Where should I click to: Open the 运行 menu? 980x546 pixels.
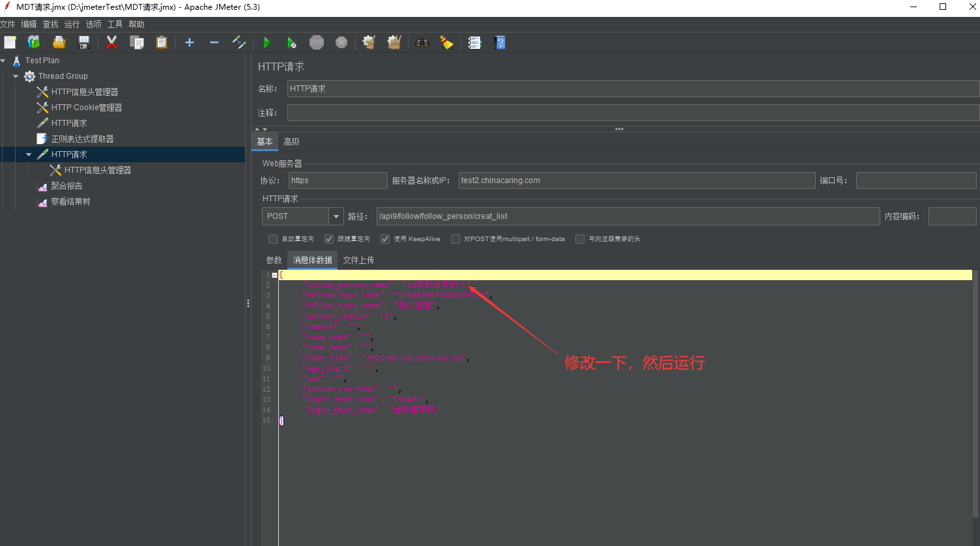tap(72, 24)
